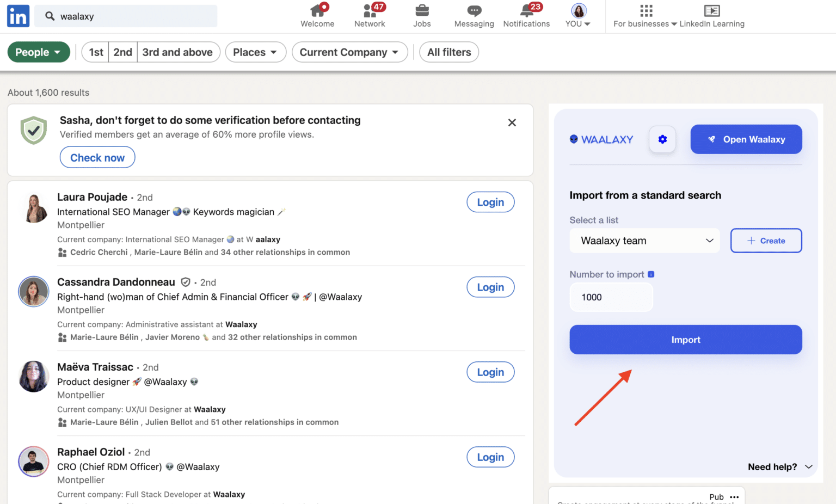This screenshot has height=504, width=836.
Task: Click Check now in the verification banner
Action: [97, 157]
